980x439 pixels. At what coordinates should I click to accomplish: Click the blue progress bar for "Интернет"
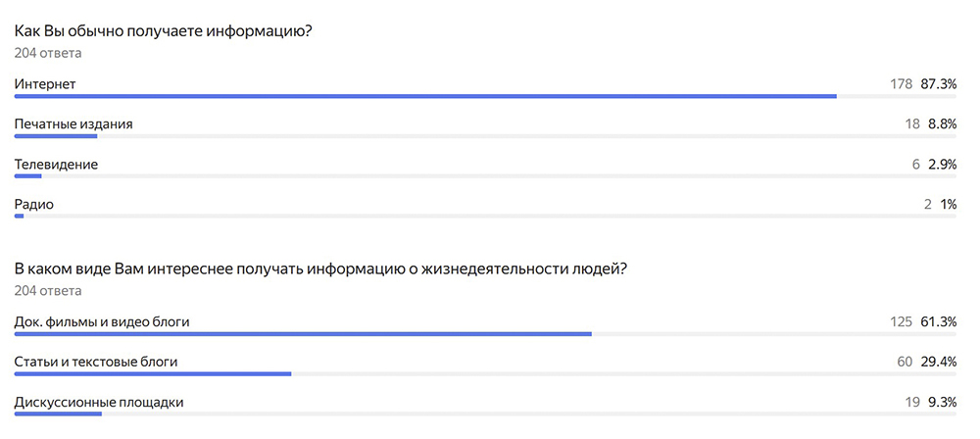[425, 96]
